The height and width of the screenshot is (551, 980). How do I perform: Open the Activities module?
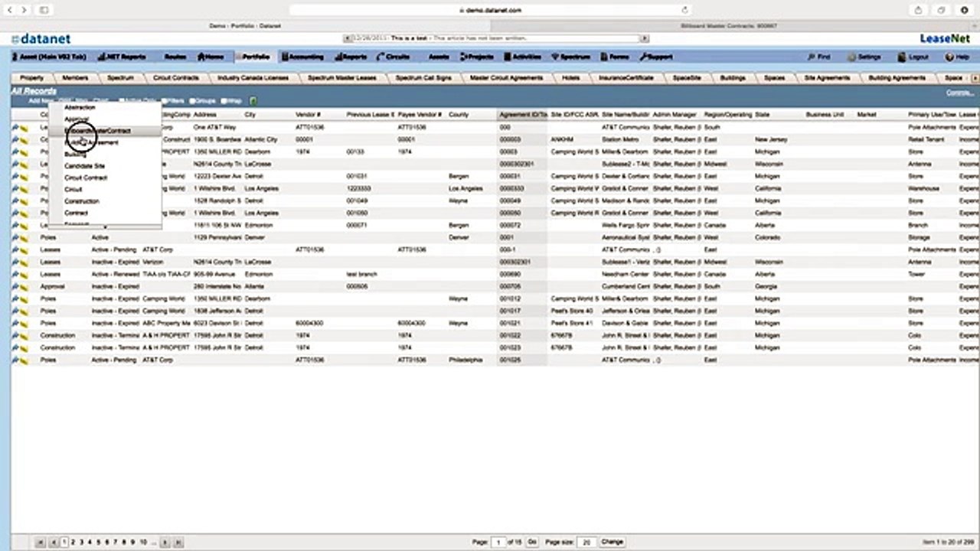coord(522,57)
